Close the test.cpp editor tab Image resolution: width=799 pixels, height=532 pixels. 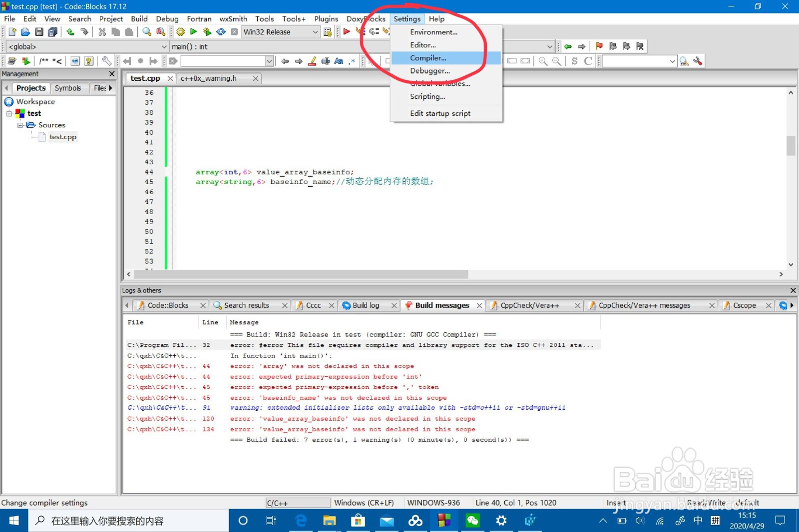click(x=170, y=78)
